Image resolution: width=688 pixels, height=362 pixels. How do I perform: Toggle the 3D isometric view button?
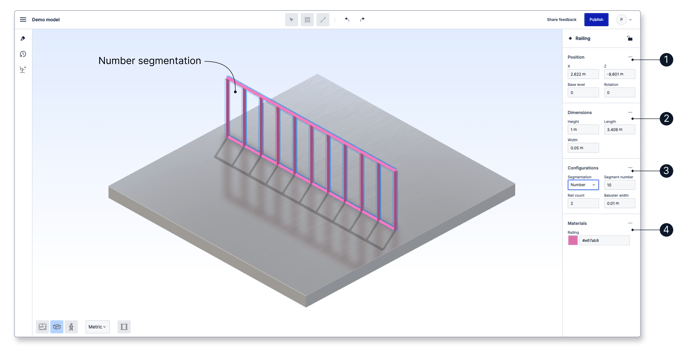57,326
